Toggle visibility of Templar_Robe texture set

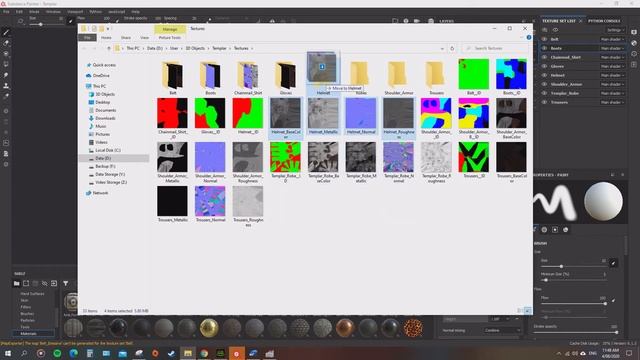click(544, 93)
